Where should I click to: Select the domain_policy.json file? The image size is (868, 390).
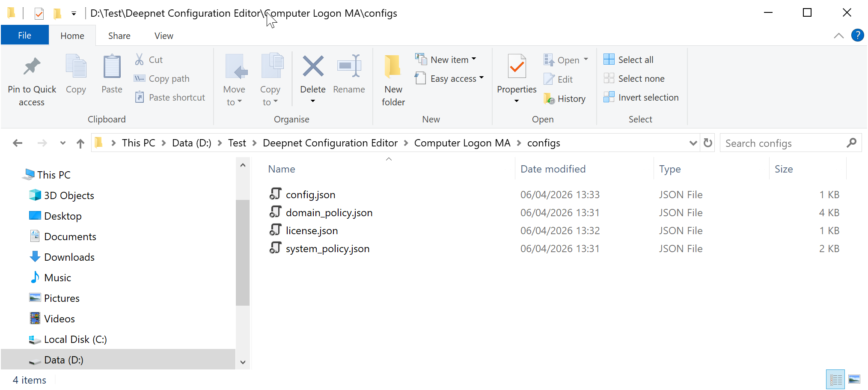point(329,213)
